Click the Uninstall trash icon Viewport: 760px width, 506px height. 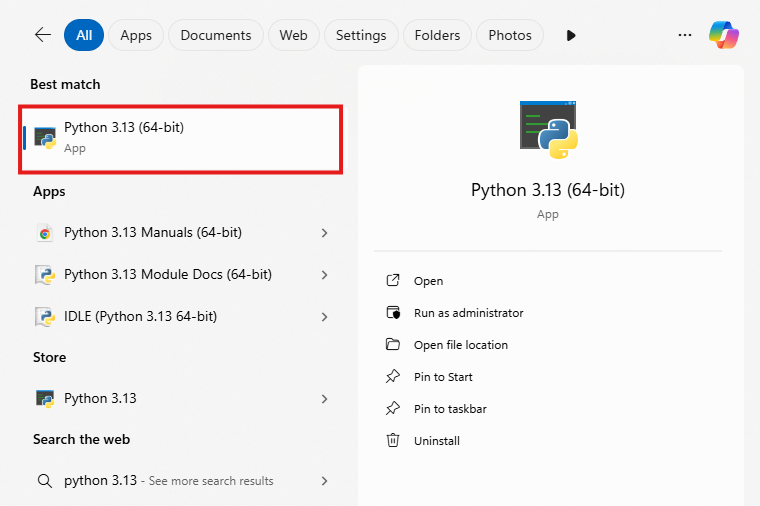tap(393, 440)
